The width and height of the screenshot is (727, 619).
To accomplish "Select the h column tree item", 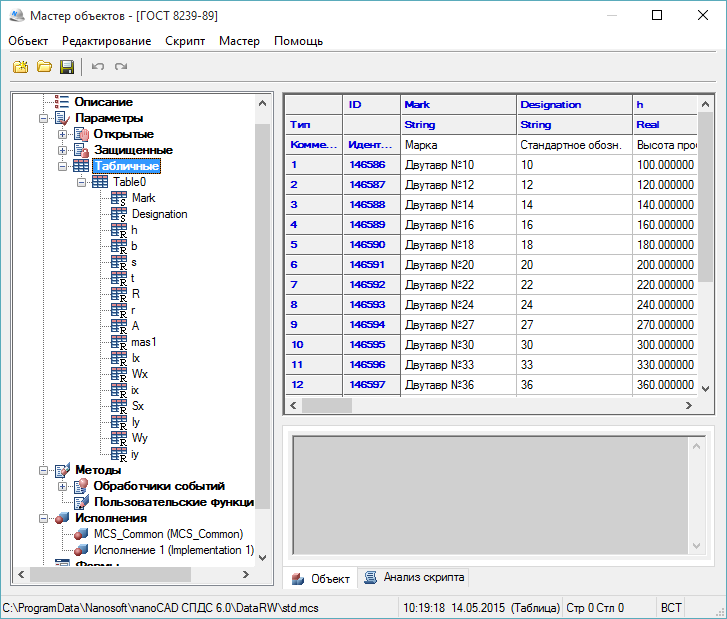I will click(x=134, y=230).
